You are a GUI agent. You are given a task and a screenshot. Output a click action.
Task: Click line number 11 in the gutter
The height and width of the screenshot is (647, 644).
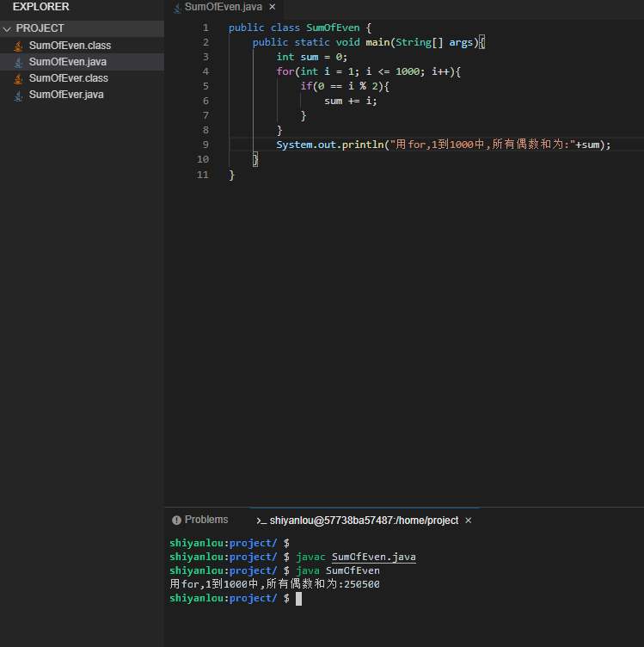(x=203, y=175)
